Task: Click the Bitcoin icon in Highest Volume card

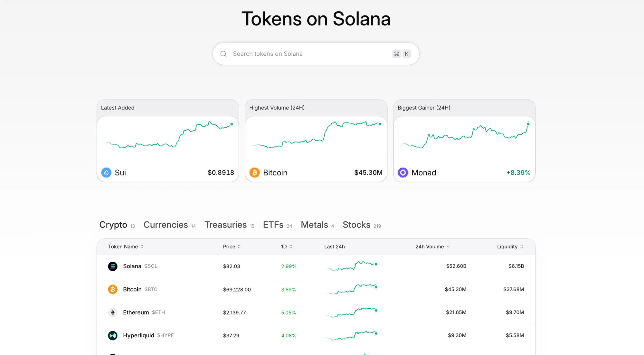Action: (254, 173)
